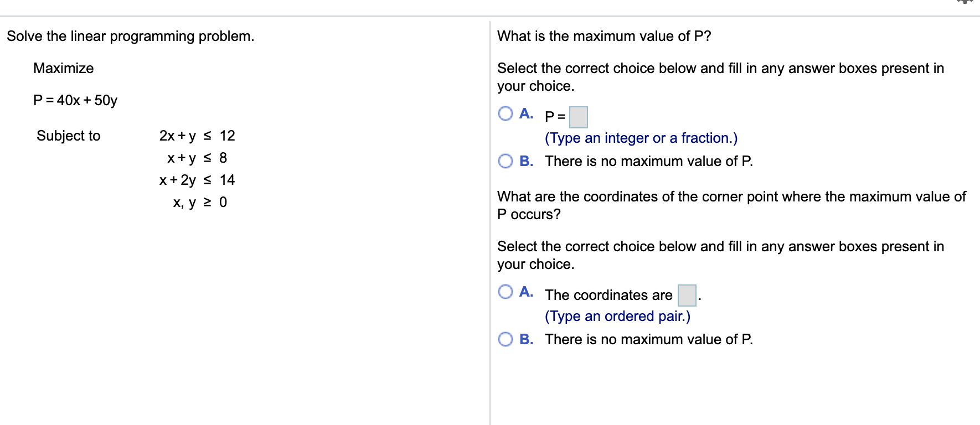
Task: Click the answer box after 'The coordinates are'
Action: click(x=687, y=296)
